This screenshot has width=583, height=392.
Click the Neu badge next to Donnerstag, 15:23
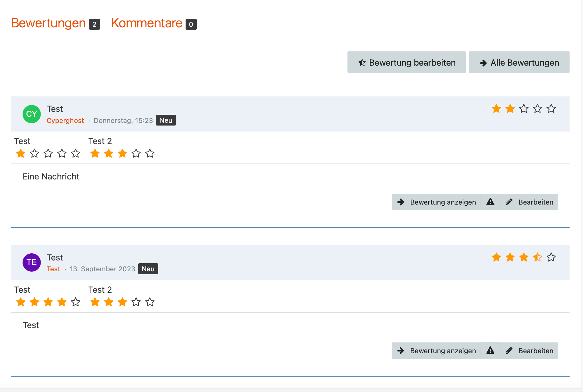166,120
